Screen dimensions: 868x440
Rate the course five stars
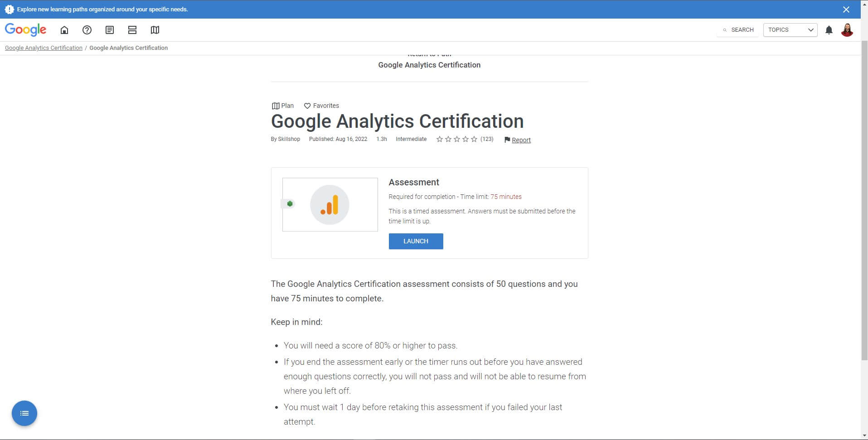pyautogui.click(x=474, y=139)
